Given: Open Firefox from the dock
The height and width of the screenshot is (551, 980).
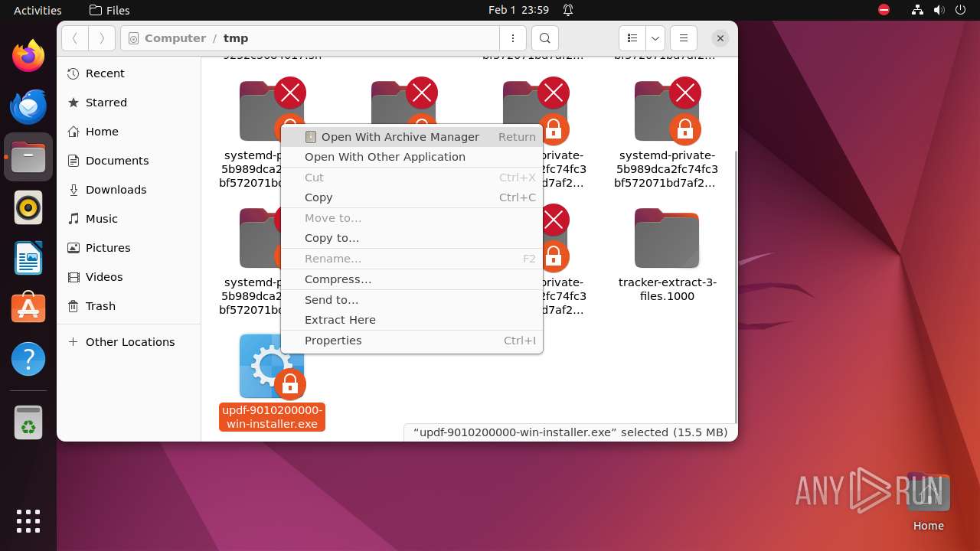Looking at the screenshot, I should coord(28,56).
